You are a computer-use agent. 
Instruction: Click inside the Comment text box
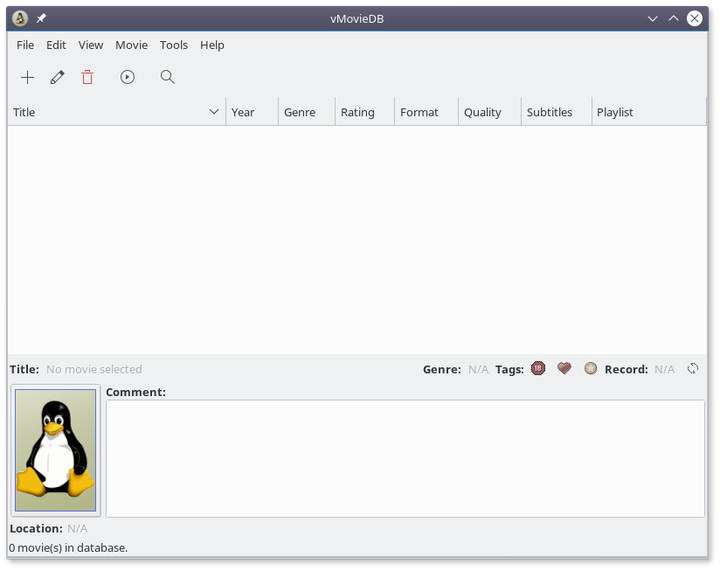[x=405, y=458]
